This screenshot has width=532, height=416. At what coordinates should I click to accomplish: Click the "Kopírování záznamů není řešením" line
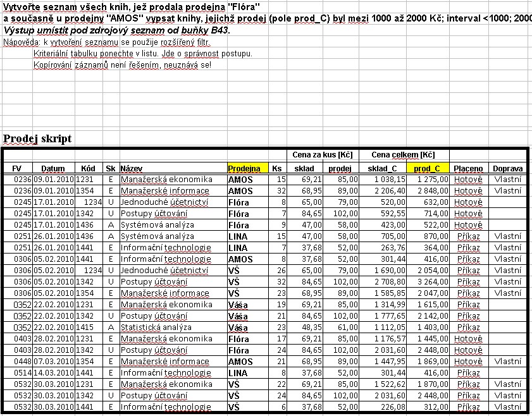[122, 64]
